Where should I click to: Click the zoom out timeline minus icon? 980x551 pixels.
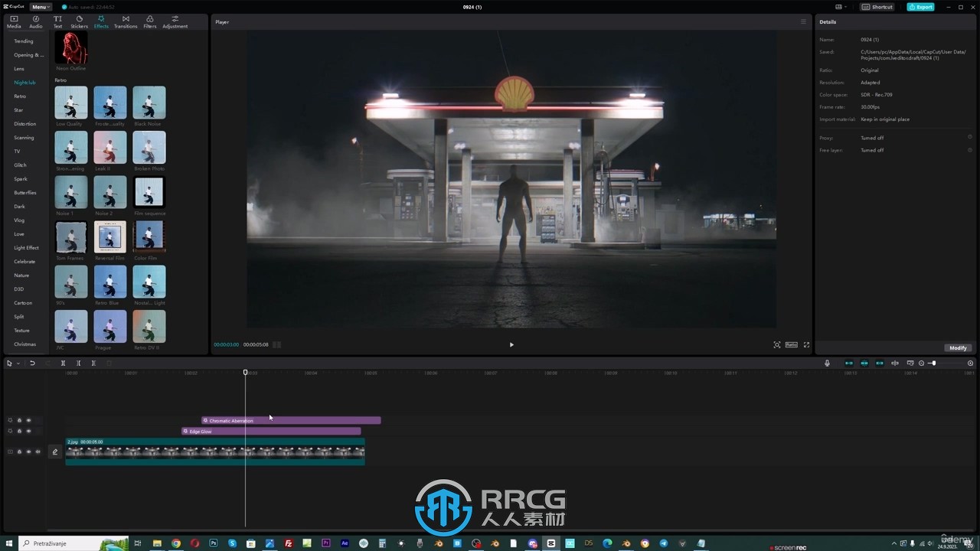pyautogui.click(x=921, y=364)
